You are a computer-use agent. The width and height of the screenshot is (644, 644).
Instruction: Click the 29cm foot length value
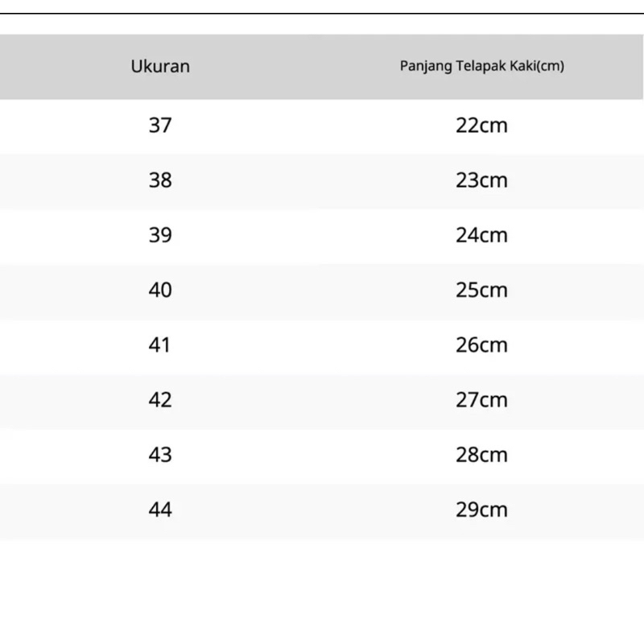[481, 510]
